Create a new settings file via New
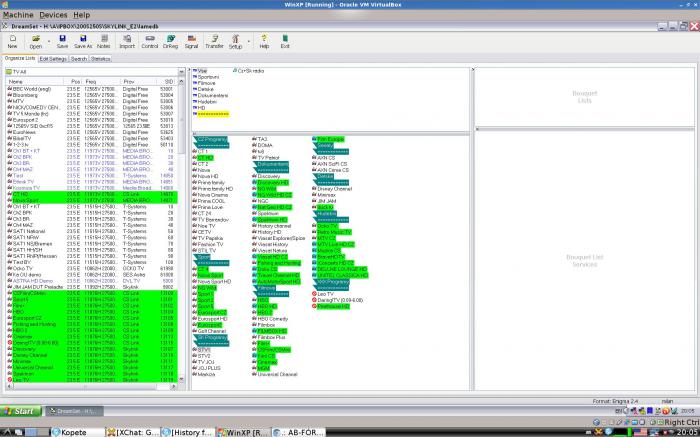The width and height of the screenshot is (700, 437). coord(12,42)
